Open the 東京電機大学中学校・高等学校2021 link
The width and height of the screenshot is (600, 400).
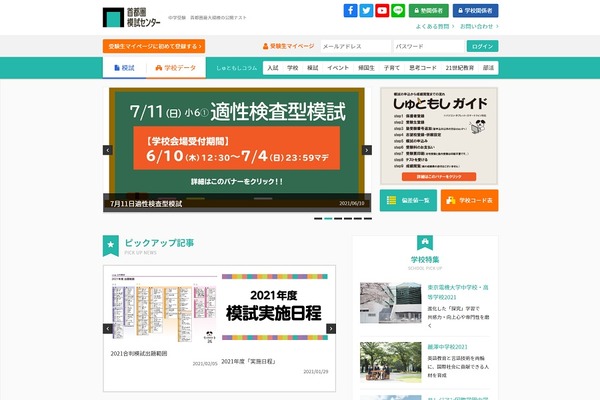click(458, 292)
